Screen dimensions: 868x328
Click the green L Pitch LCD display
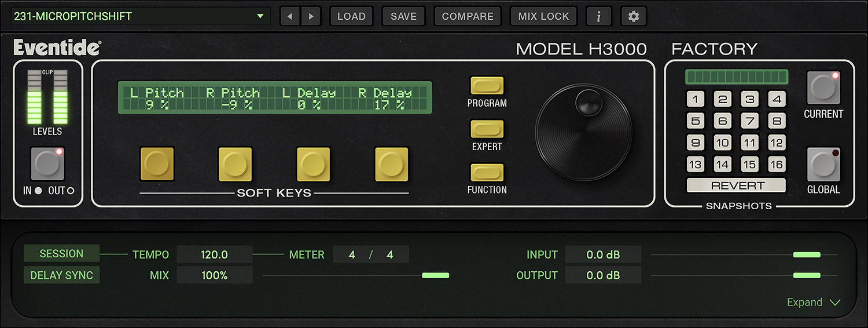275,97
